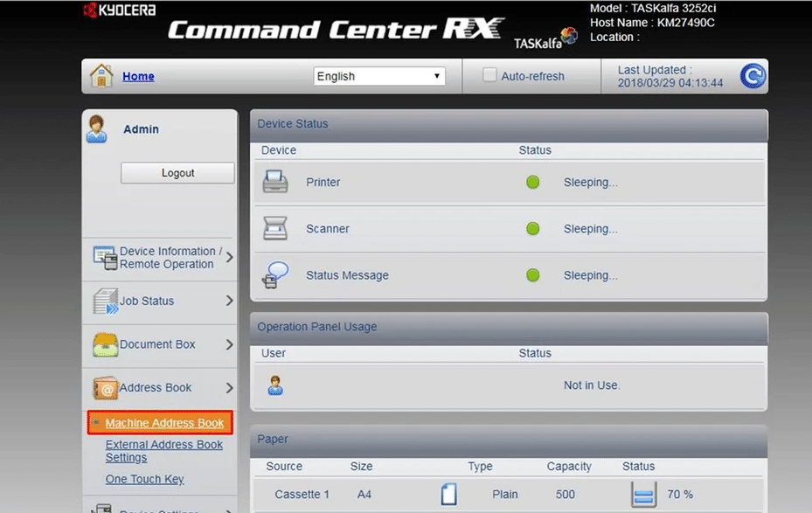The image size is (812, 513).
Task: Click the Scanner Sleeping... status text
Action: (x=590, y=229)
